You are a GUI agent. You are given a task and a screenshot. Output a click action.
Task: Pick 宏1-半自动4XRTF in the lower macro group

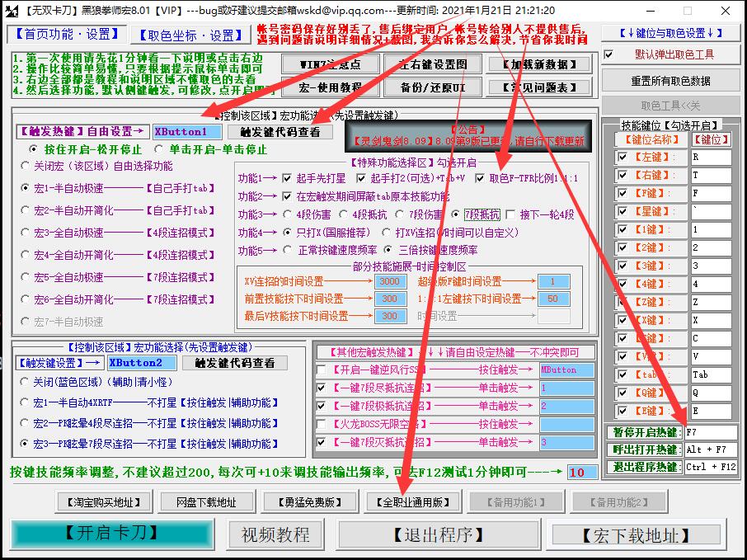click(x=25, y=403)
